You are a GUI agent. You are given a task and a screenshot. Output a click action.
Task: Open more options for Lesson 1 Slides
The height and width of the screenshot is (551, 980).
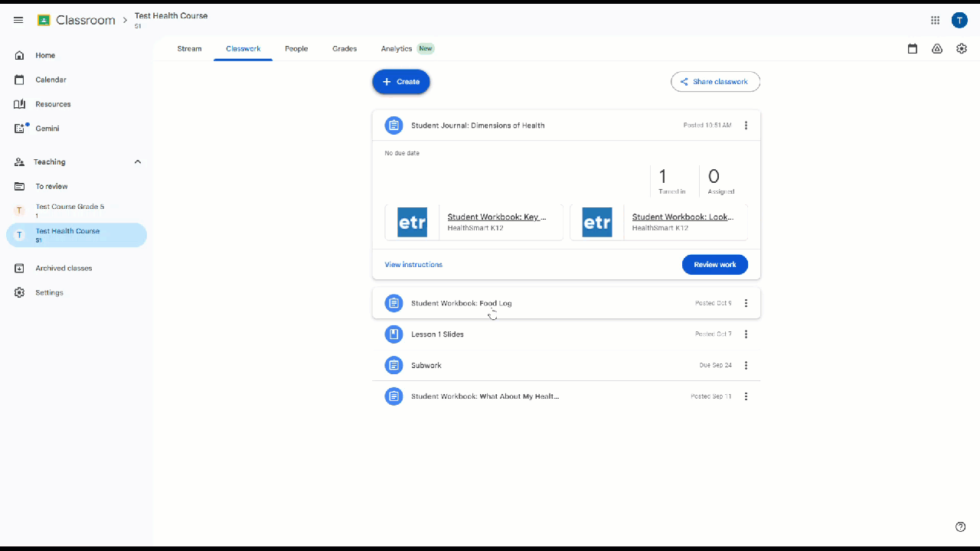point(746,334)
